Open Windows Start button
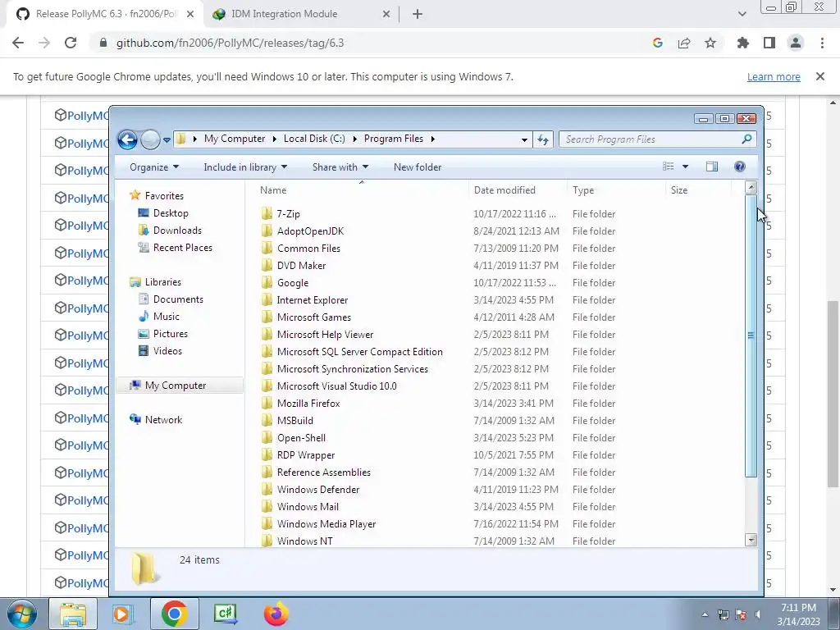The height and width of the screenshot is (630, 840). [x=22, y=614]
